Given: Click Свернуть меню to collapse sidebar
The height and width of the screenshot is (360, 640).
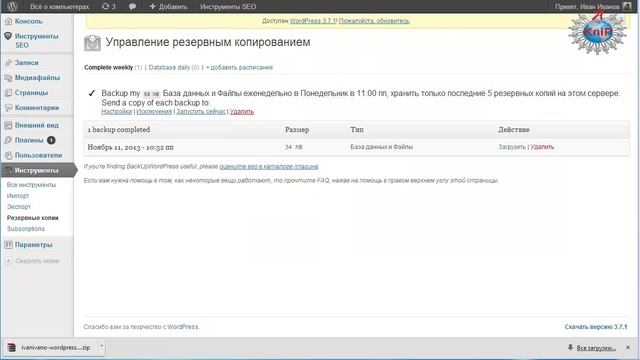Looking at the screenshot, I should tap(37, 260).
